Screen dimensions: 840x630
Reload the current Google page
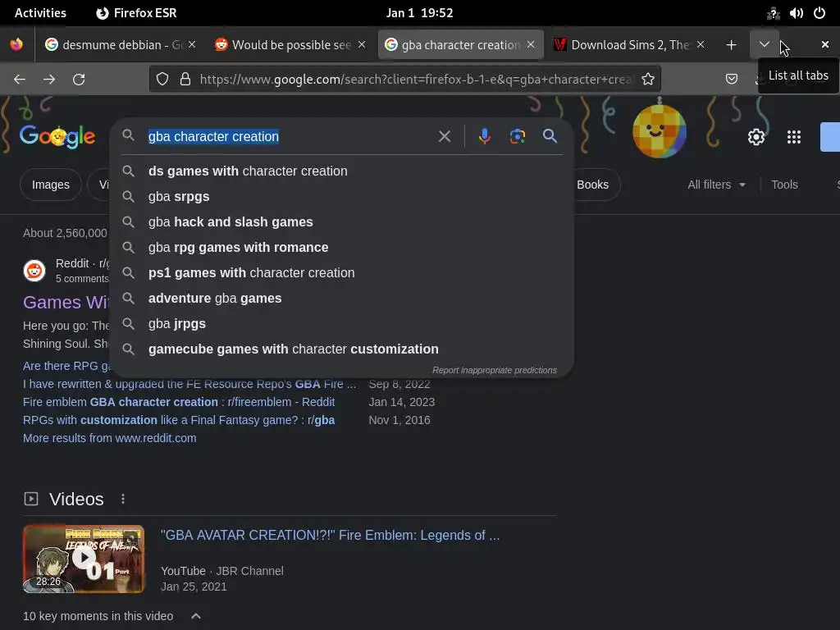(79, 80)
